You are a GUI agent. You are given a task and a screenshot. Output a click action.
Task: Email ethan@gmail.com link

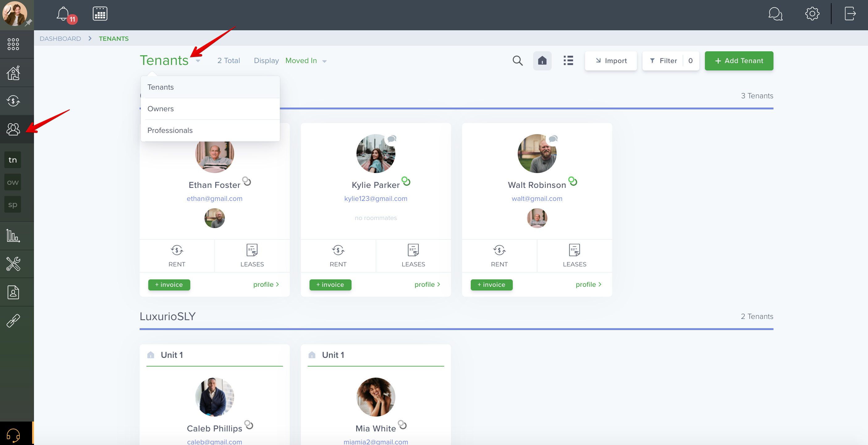[x=215, y=199]
